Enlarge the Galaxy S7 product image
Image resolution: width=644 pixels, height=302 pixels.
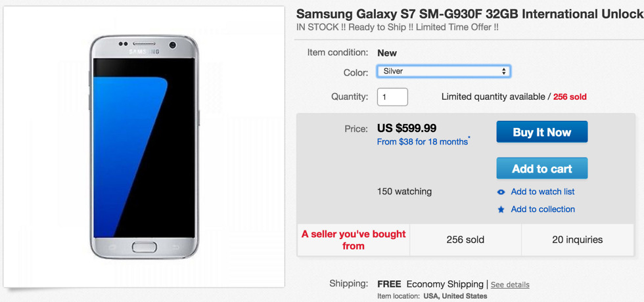[x=144, y=148]
